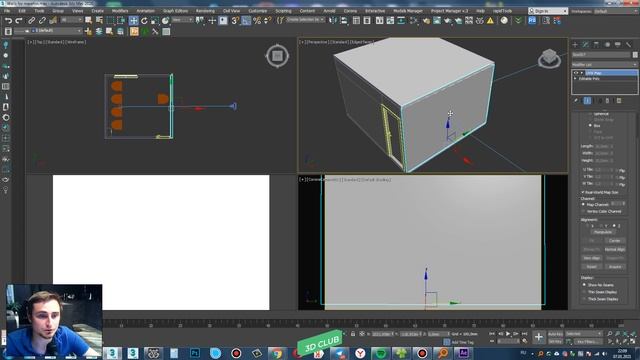Toggle Percent Snap icon
This screenshot has width=640, height=360.
[x=257, y=20]
